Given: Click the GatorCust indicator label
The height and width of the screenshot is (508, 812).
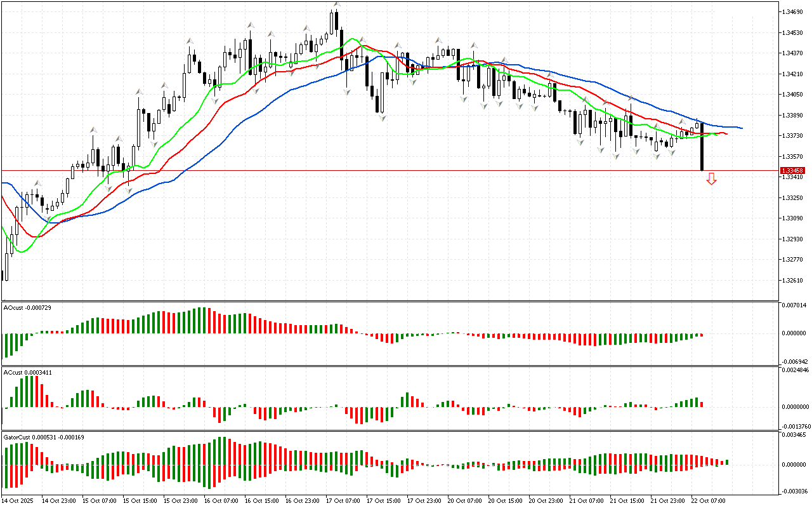Looking at the screenshot, I should pos(44,437).
